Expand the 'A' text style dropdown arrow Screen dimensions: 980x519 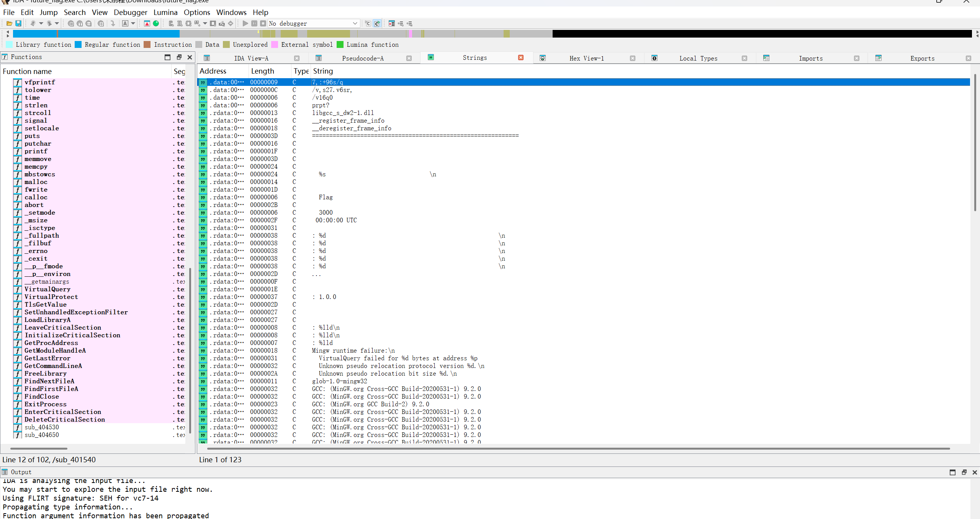click(x=133, y=23)
